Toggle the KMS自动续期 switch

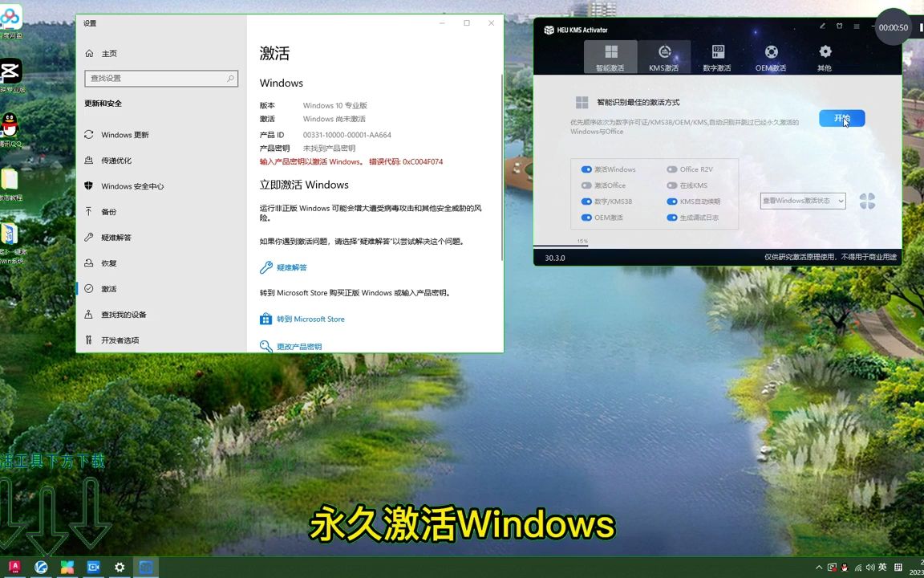pyautogui.click(x=672, y=201)
